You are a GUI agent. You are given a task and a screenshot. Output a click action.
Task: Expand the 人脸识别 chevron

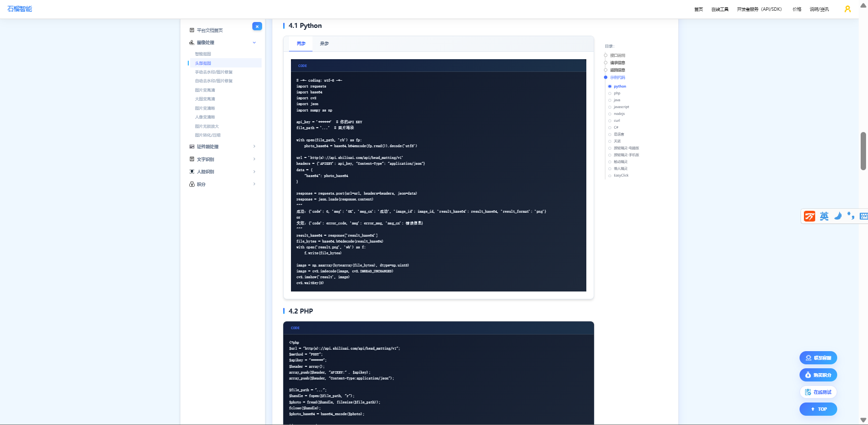click(254, 172)
